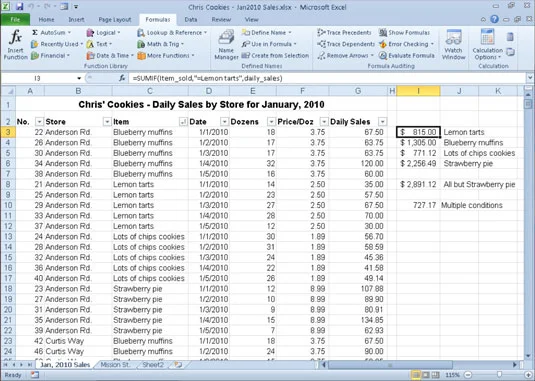
Task: Click Evaluate Formula
Action: (x=407, y=56)
